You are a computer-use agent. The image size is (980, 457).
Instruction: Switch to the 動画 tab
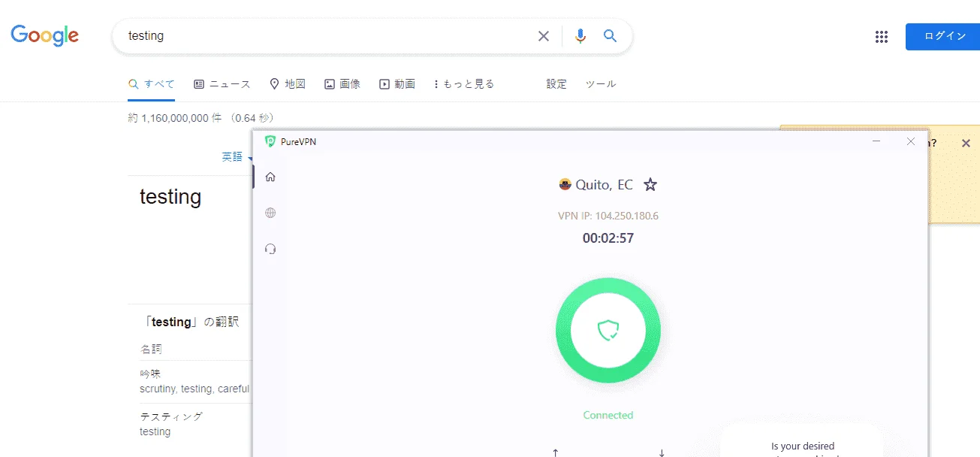tap(397, 84)
